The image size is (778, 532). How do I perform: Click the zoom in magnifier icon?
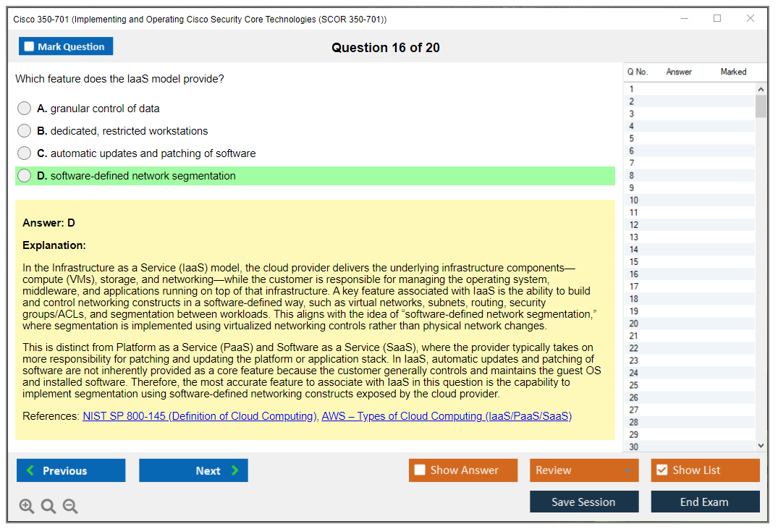point(26,507)
